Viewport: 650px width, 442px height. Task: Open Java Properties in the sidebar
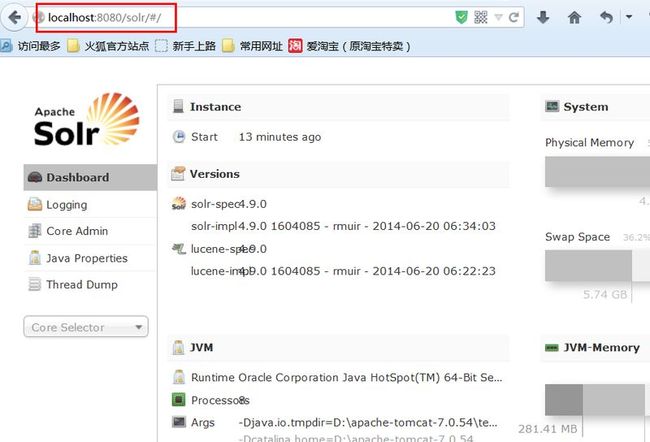point(90,258)
